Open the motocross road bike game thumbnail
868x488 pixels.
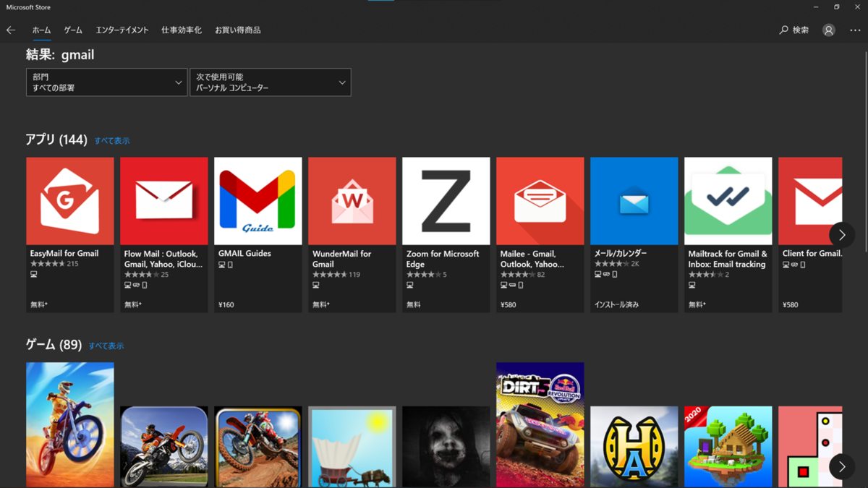pos(164,447)
